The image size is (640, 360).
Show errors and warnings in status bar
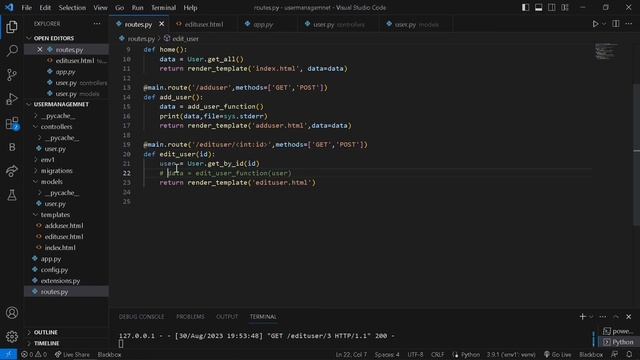pos(34,354)
